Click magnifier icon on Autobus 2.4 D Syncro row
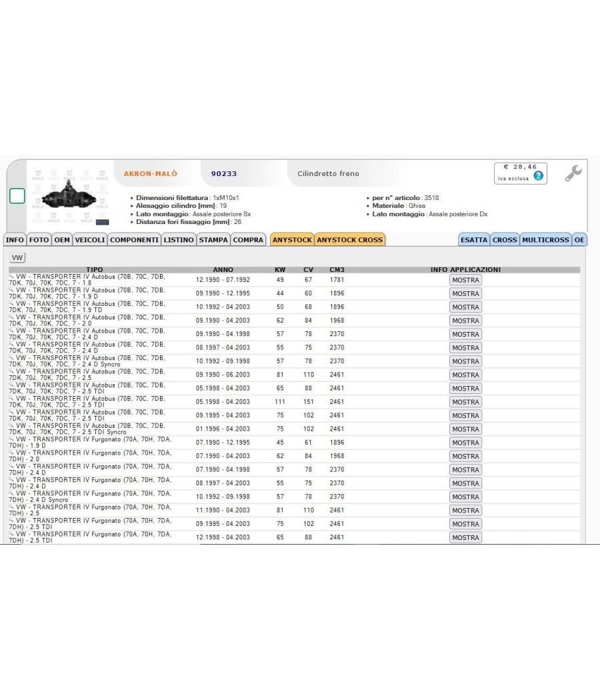600x700 pixels. (11, 358)
